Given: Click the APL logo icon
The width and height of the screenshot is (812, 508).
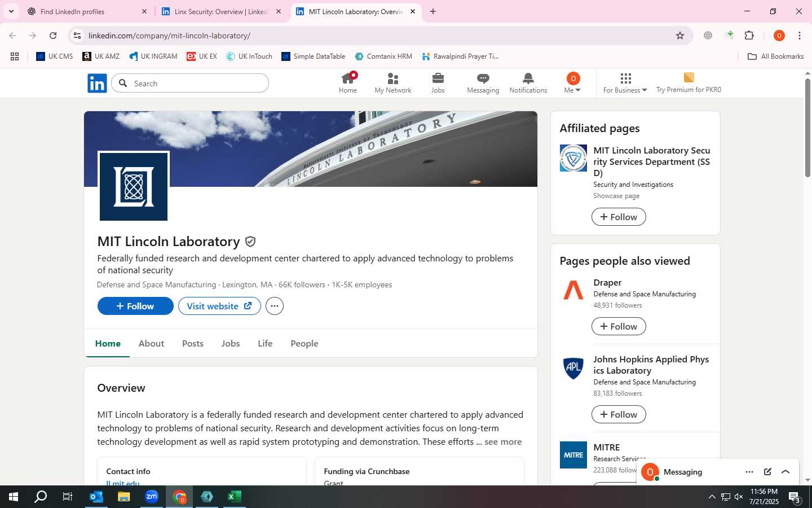Looking at the screenshot, I should (573, 367).
